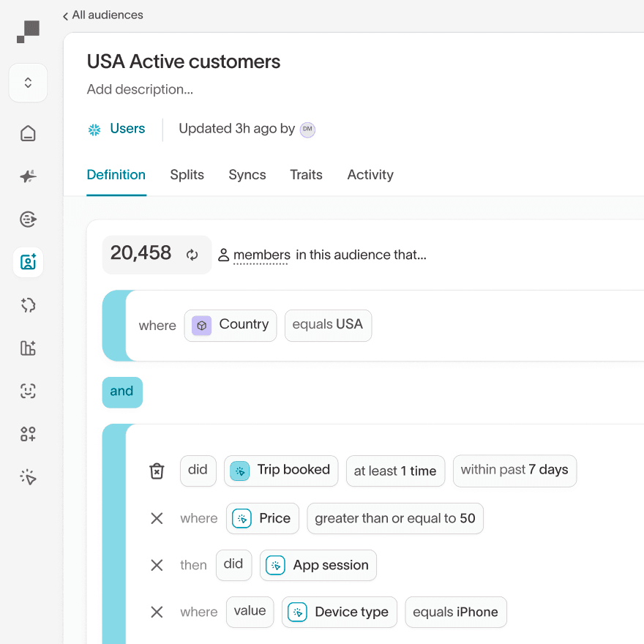Screen dimensions: 644x644
Task: Remove the Device type condition with its X icon
Action: 157,612
